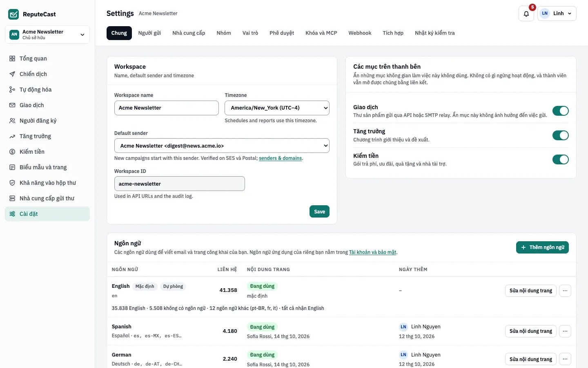
Task: Click the Kiếm tiền dollar icon
Action: click(x=12, y=152)
